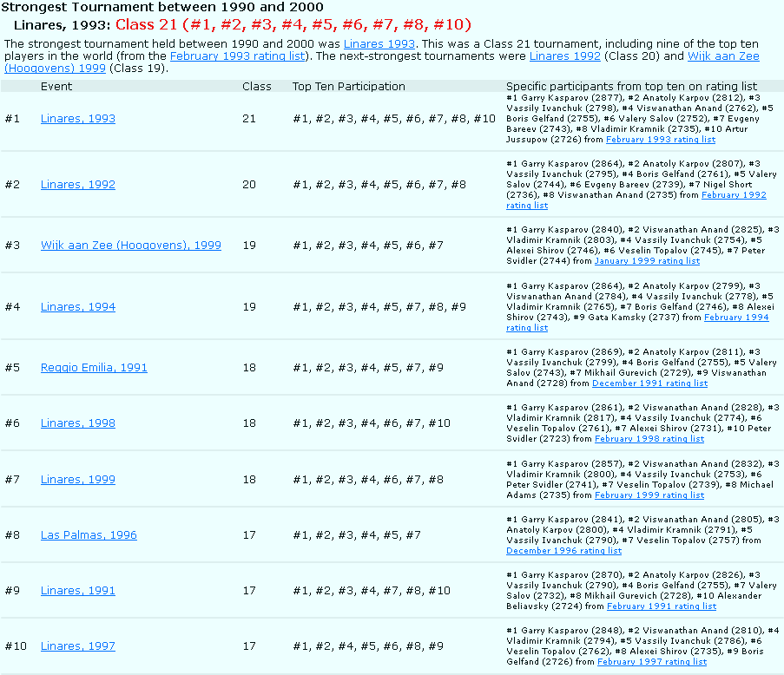Open Linares, 1992 event in table
The image size is (784, 675).
tap(77, 185)
